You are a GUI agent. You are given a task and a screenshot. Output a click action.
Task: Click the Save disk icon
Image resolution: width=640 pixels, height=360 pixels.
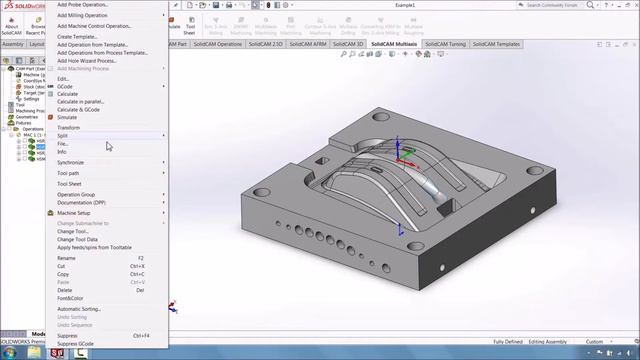pos(216,5)
